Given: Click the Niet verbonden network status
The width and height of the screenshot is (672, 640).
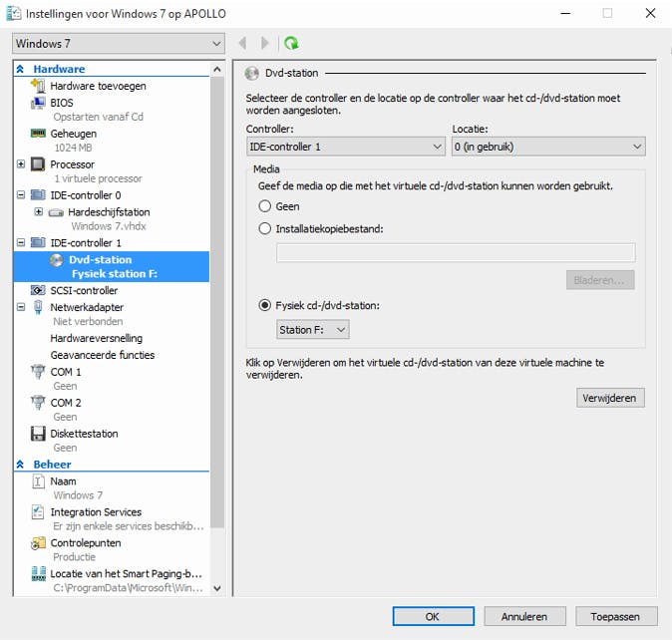Looking at the screenshot, I should [88, 321].
